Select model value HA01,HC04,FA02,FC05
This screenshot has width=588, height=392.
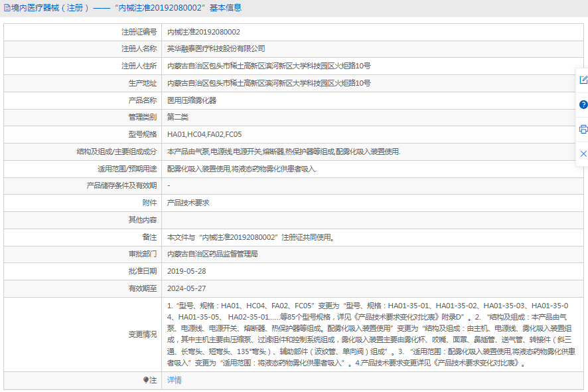tap(204, 134)
